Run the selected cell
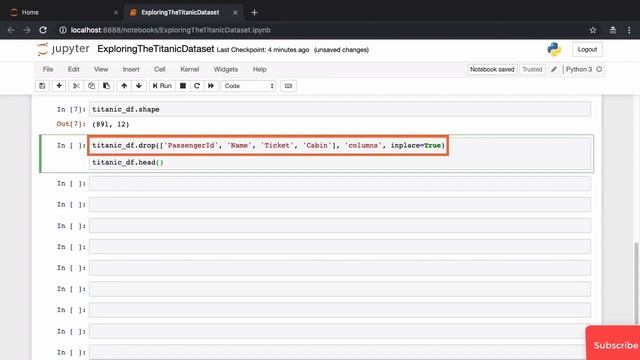Image resolution: width=640 pixels, height=360 pixels. [x=162, y=86]
